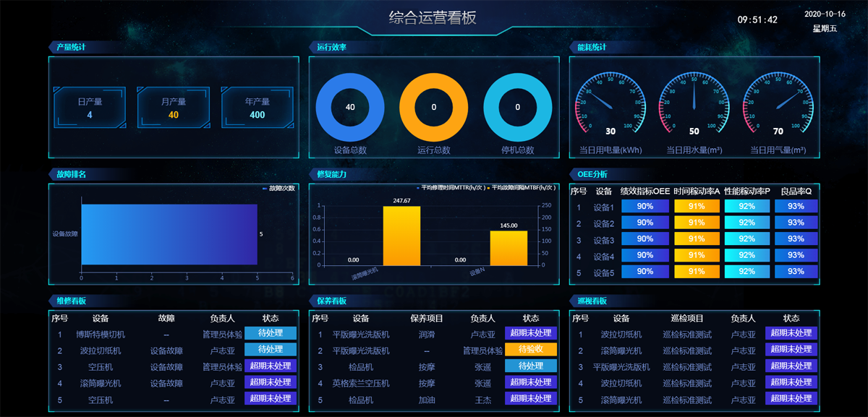The width and height of the screenshot is (868, 417).
Task: Click the 综合运营看板 dashboard title
Action: tap(433, 18)
